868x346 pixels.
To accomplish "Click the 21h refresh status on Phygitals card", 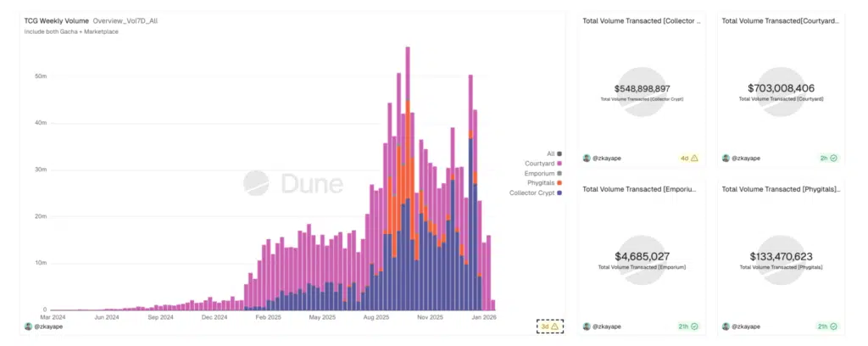I will [827, 326].
